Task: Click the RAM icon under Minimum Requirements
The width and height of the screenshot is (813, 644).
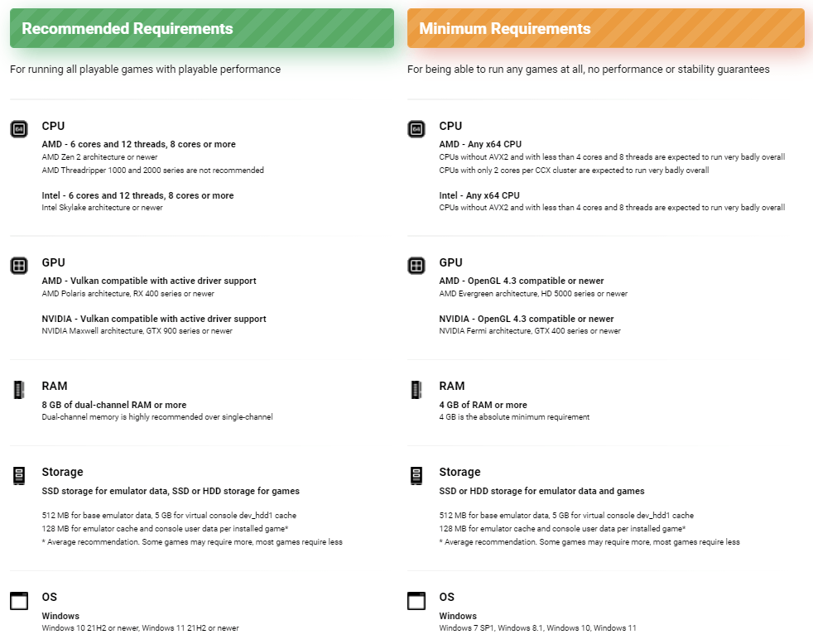Action: (416, 389)
